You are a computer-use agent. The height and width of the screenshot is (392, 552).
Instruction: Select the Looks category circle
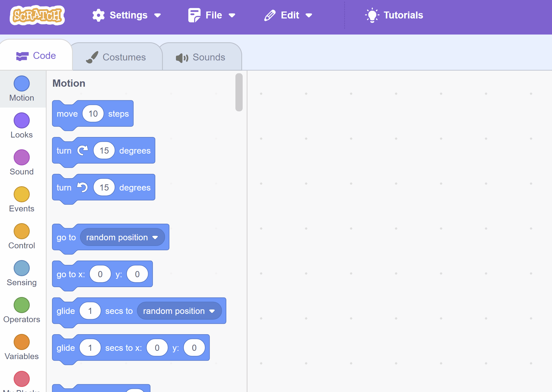(21, 120)
